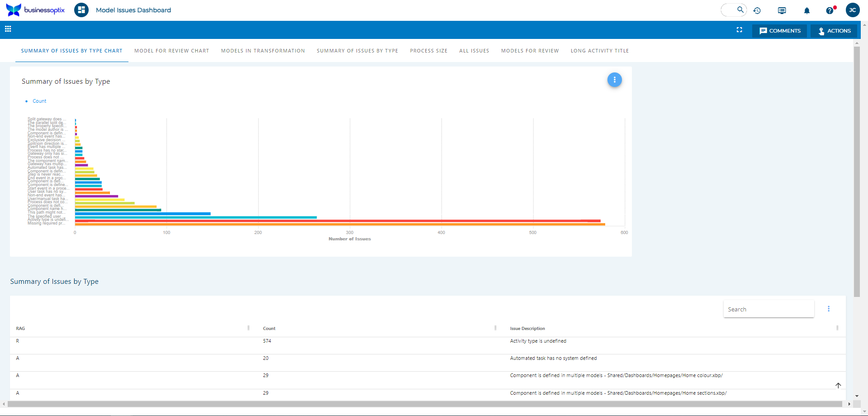Screen dimensions: 868x416
Task: Open table options three-dot menu
Action: click(829, 309)
